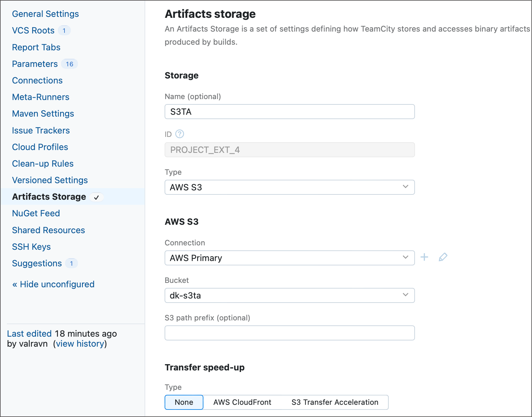Enable AWS CloudFront transfer speed-up

(x=242, y=402)
